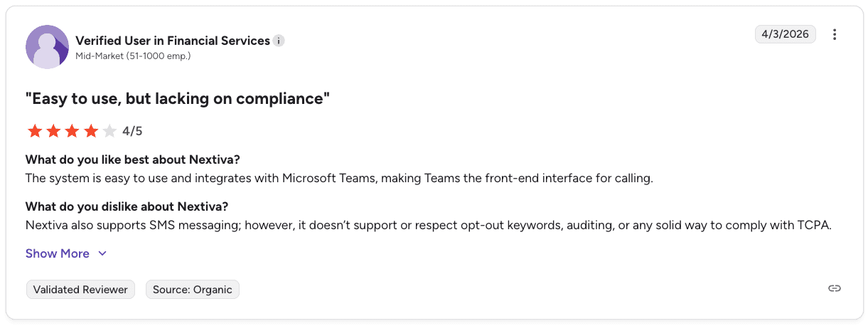Click the 4/3/2026 date label

coord(785,34)
